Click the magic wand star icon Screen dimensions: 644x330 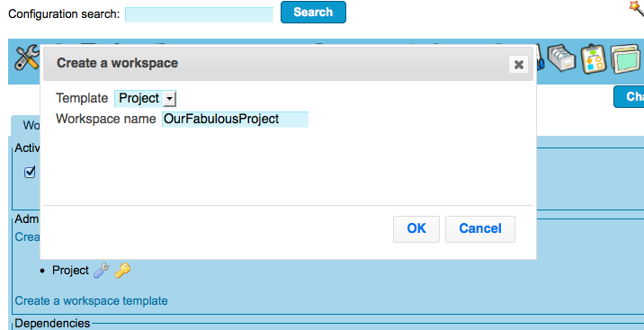[x=637, y=7]
